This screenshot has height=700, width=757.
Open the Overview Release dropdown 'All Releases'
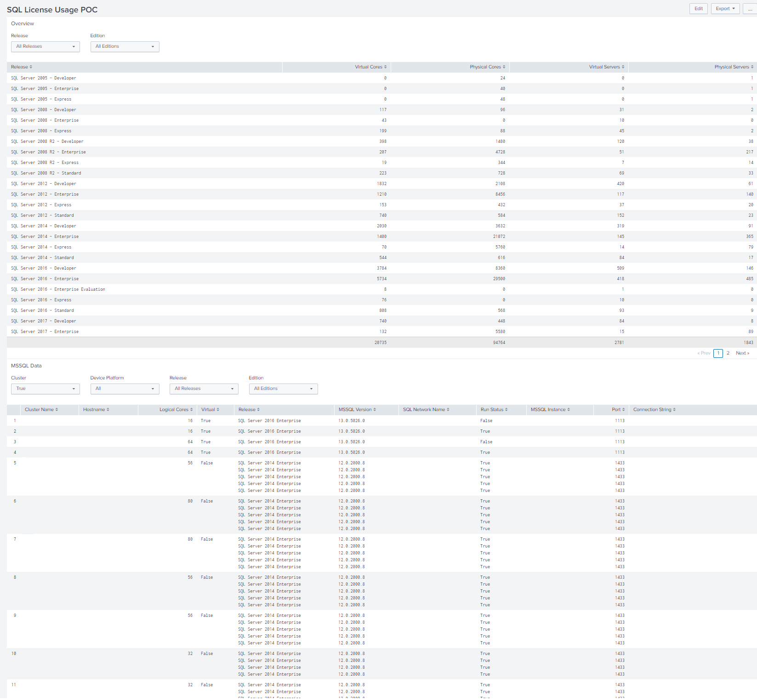click(46, 46)
